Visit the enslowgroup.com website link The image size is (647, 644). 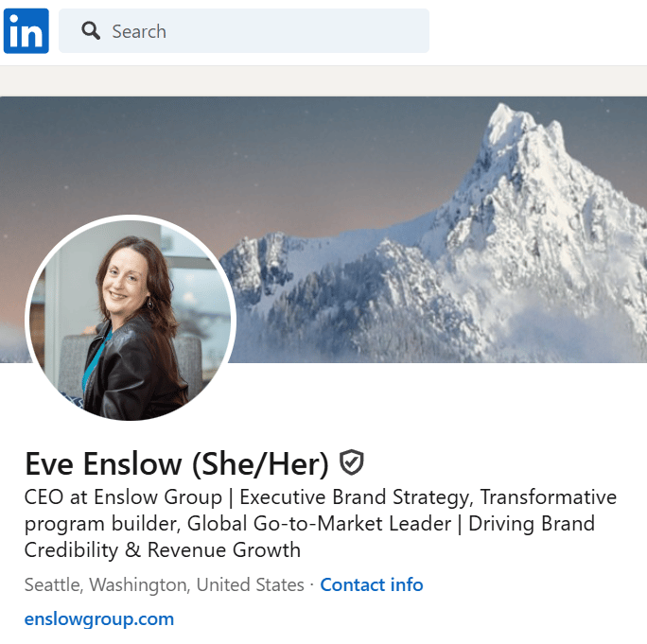click(99, 618)
